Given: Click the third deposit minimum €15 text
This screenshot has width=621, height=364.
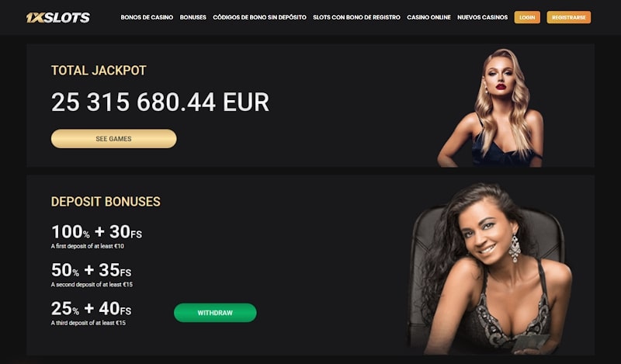Looking at the screenshot, I should click(x=88, y=323).
